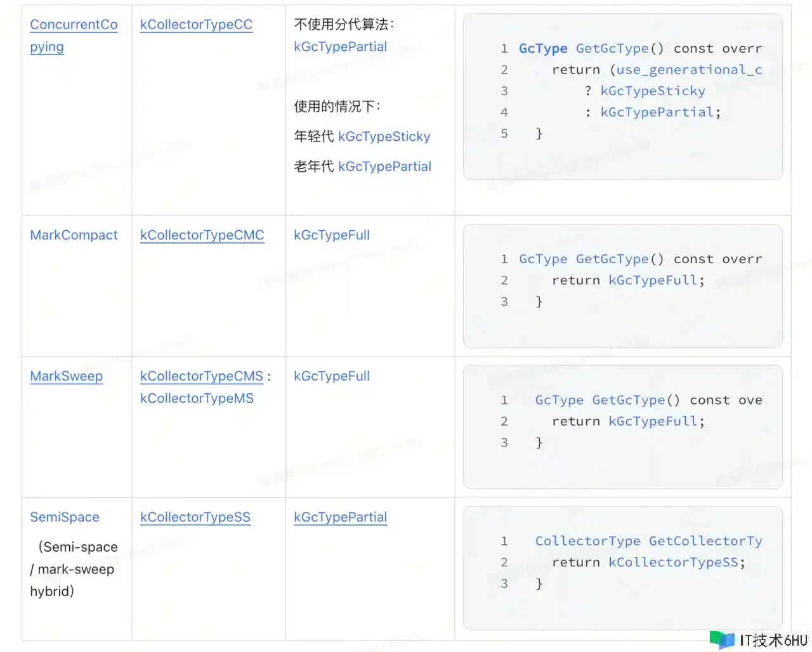Open kGcTypeFull link in MarkCompact row
This screenshot has width=812, height=652.
coord(331,235)
